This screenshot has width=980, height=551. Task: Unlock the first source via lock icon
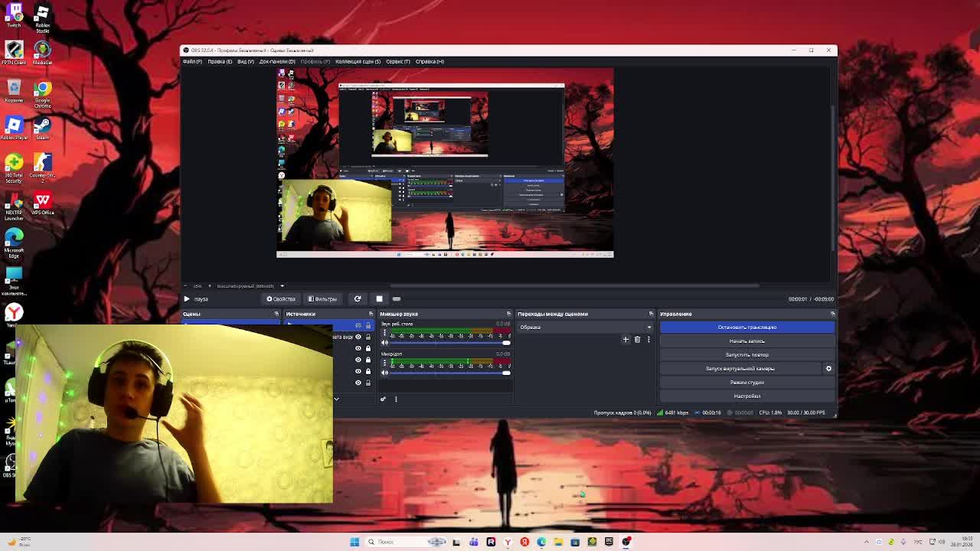[368, 325]
